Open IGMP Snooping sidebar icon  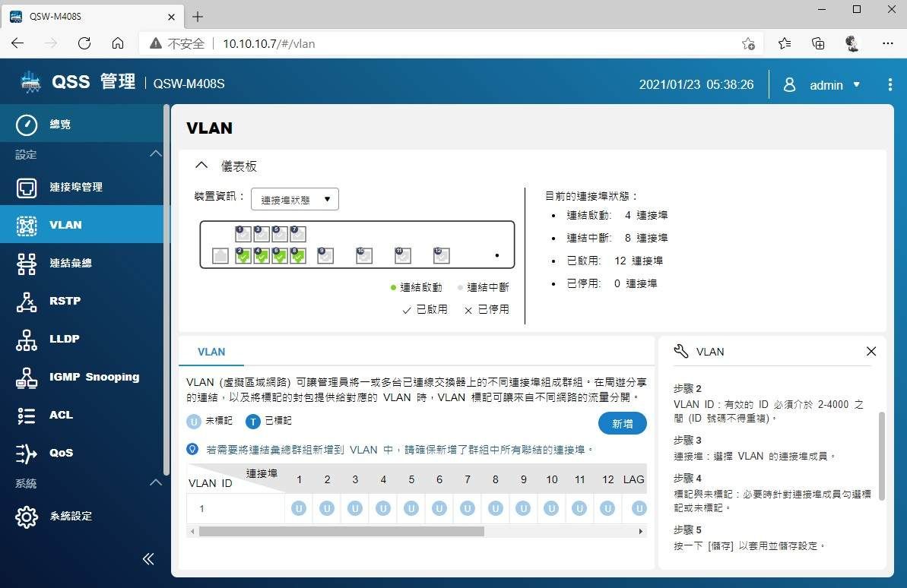27,377
